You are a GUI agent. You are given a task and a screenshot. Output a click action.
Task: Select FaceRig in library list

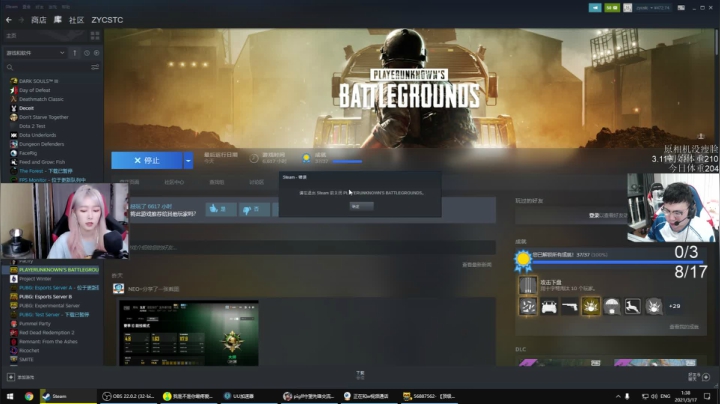point(28,153)
